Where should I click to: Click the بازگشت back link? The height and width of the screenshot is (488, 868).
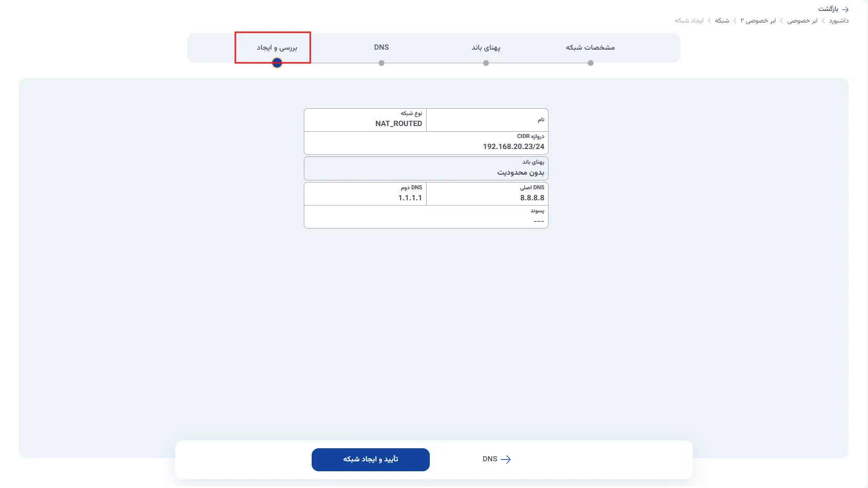(x=833, y=9)
